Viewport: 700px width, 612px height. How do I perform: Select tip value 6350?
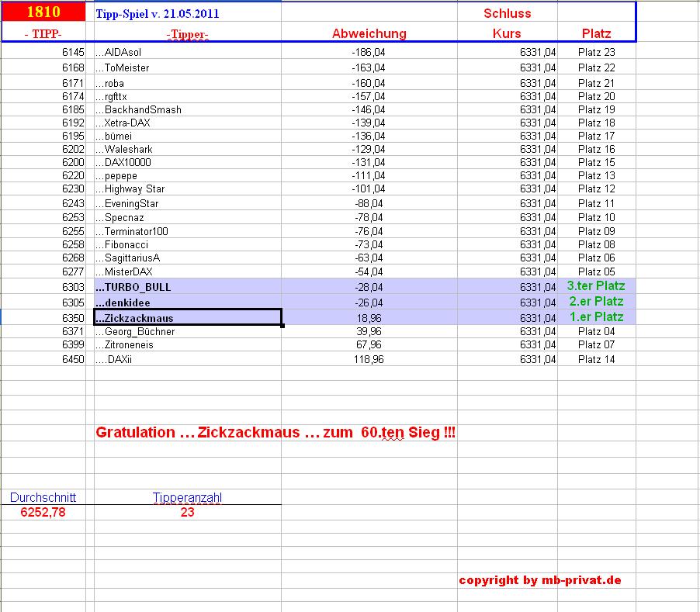pyautogui.click(x=73, y=318)
